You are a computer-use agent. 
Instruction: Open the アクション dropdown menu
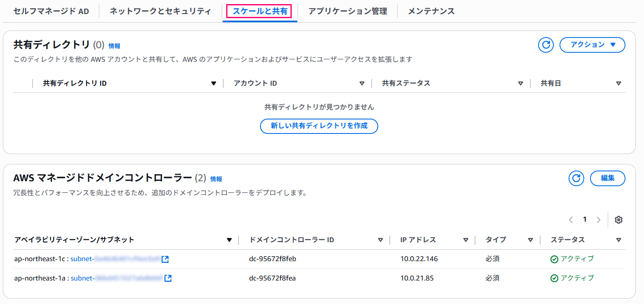pyautogui.click(x=592, y=45)
